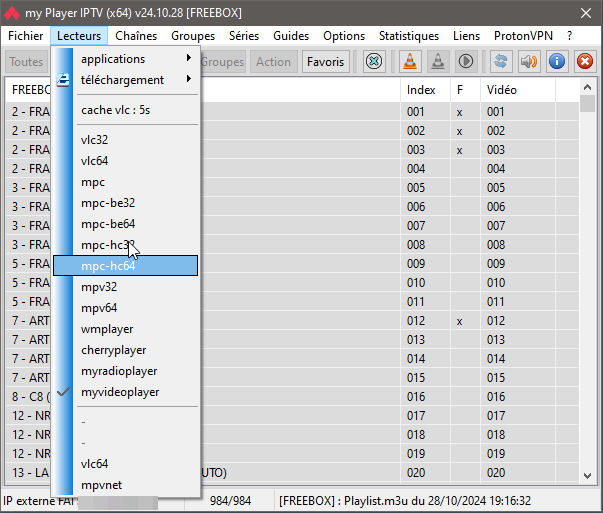Toggle the checkmark beside myvideoplayer
This screenshot has height=513, width=603.
tap(63, 392)
